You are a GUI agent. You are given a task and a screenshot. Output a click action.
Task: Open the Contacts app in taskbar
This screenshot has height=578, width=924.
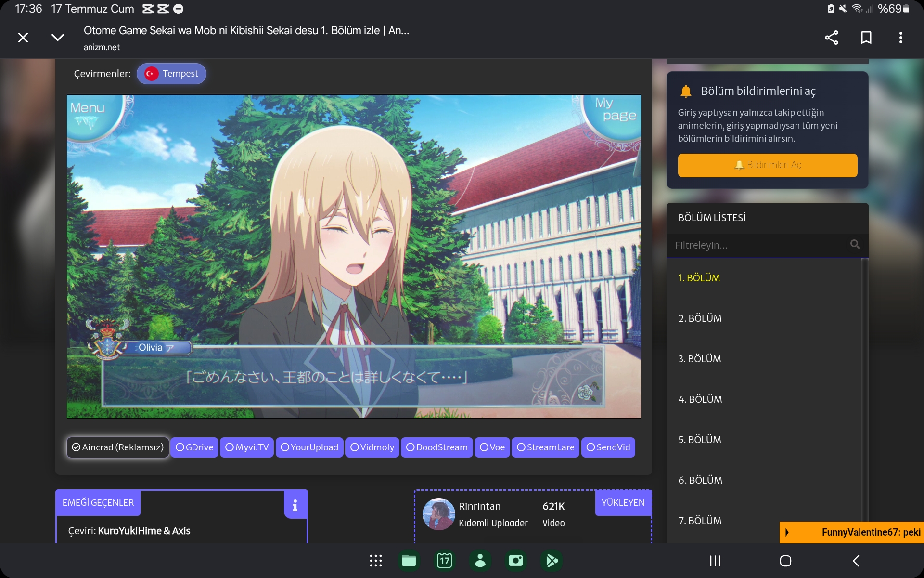tap(480, 561)
